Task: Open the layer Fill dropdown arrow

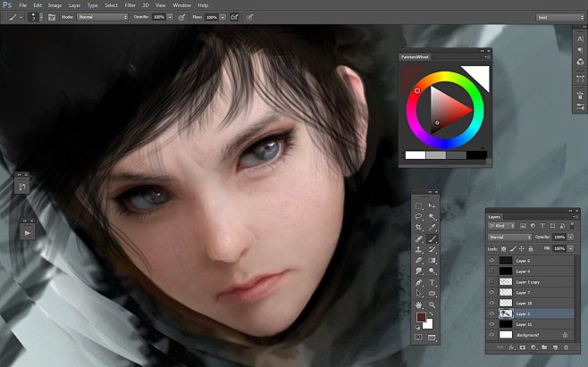Action: 571,248
